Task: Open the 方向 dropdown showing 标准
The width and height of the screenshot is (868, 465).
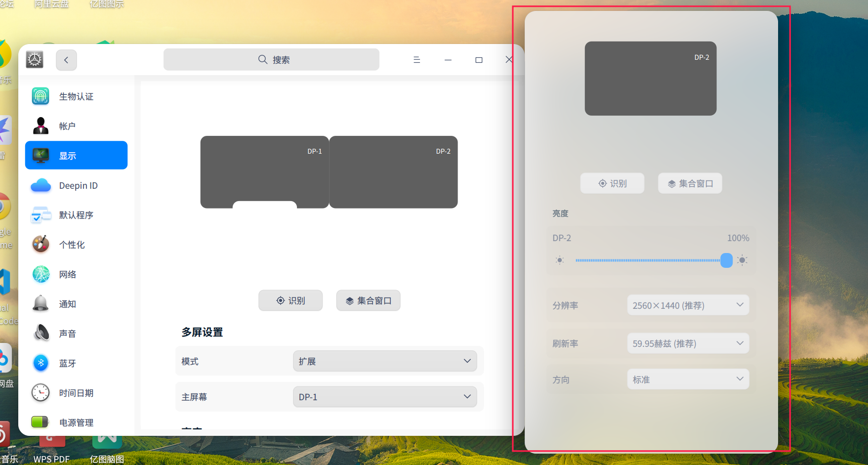Action: point(688,380)
